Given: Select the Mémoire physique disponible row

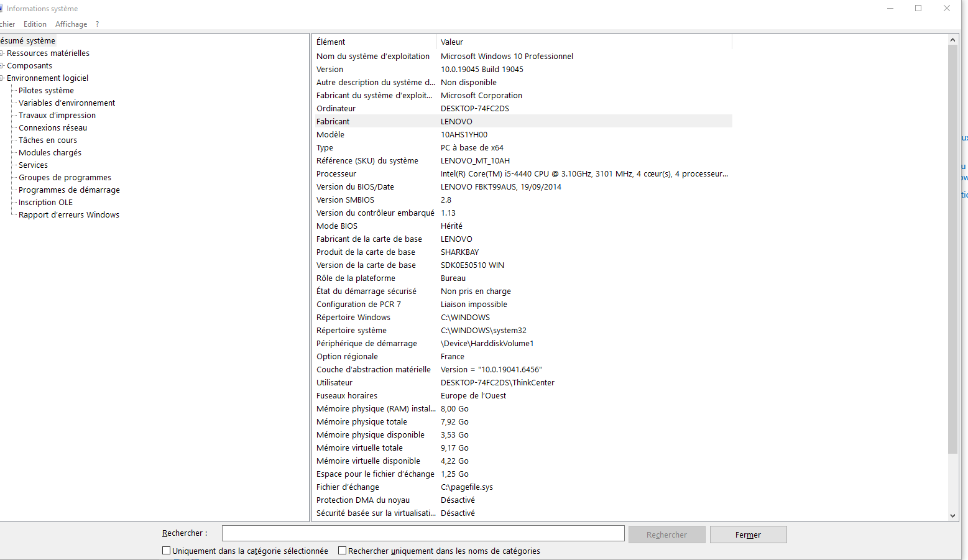Looking at the screenshot, I should [x=522, y=434].
